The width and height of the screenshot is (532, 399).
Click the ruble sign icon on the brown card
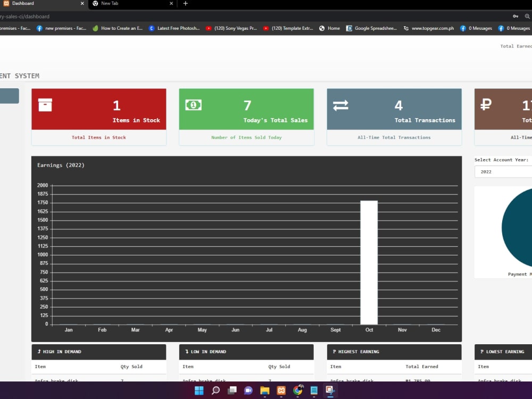click(x=486, y=104)
